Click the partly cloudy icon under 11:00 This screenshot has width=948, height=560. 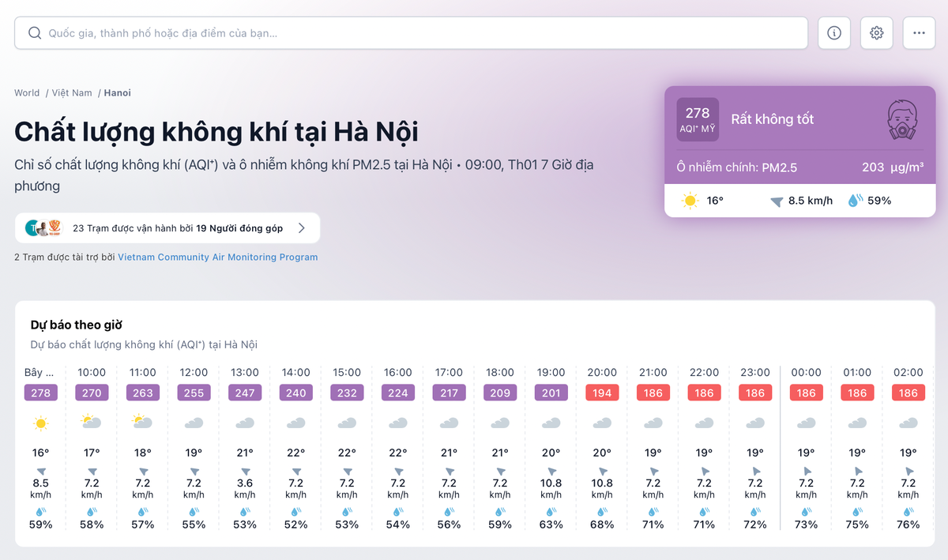coord(142,421)
